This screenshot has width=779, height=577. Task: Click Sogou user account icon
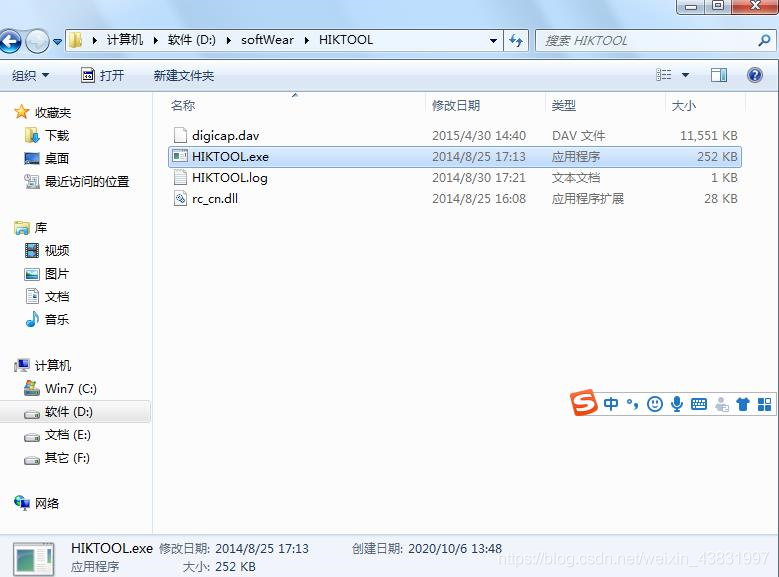click(721, 405)
